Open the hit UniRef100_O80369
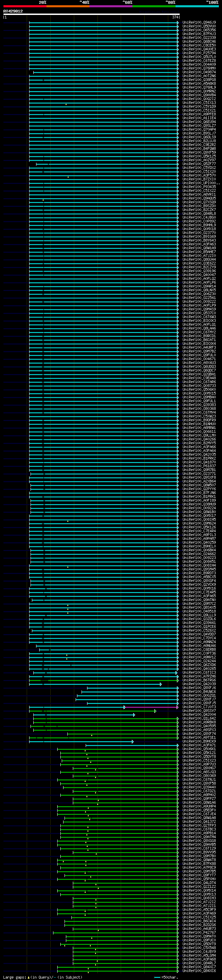 coord(199,776)
